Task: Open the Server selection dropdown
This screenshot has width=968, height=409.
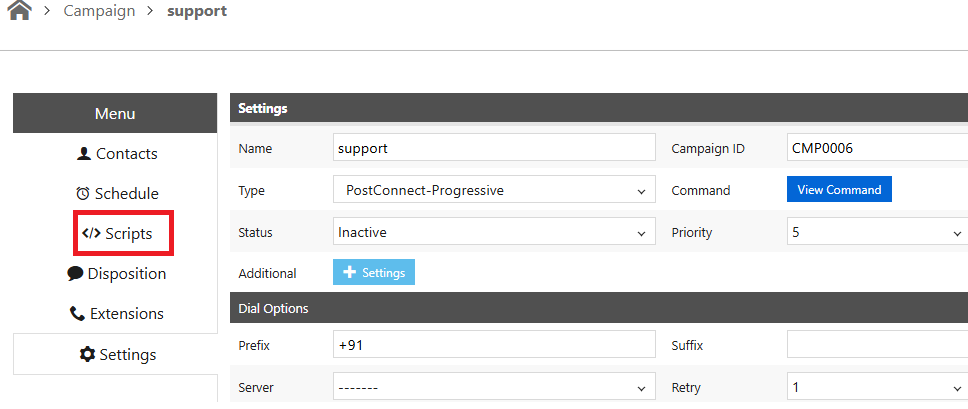Action: [494, 387]
